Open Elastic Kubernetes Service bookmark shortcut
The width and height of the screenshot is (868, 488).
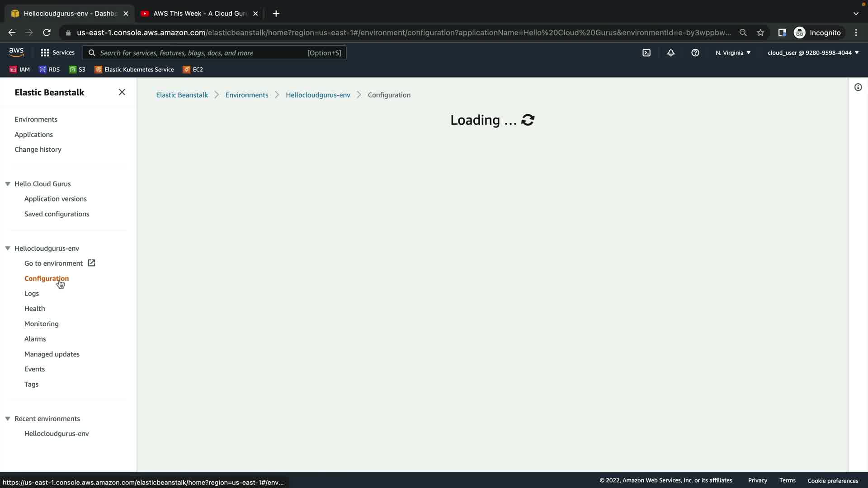tap(134, 70)
